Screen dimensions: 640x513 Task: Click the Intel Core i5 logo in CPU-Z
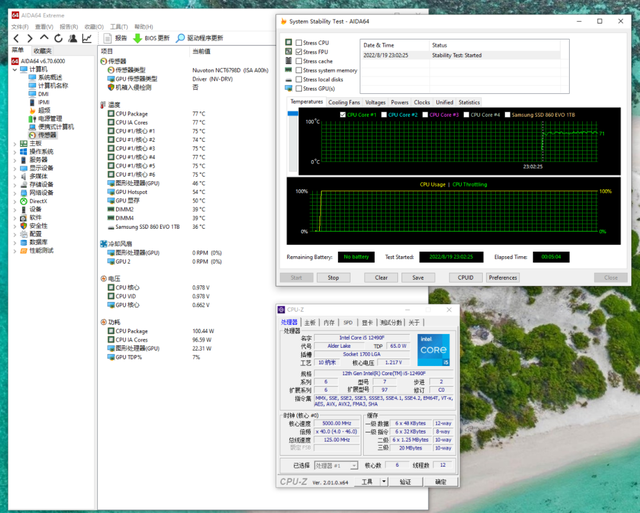point(433,350)
